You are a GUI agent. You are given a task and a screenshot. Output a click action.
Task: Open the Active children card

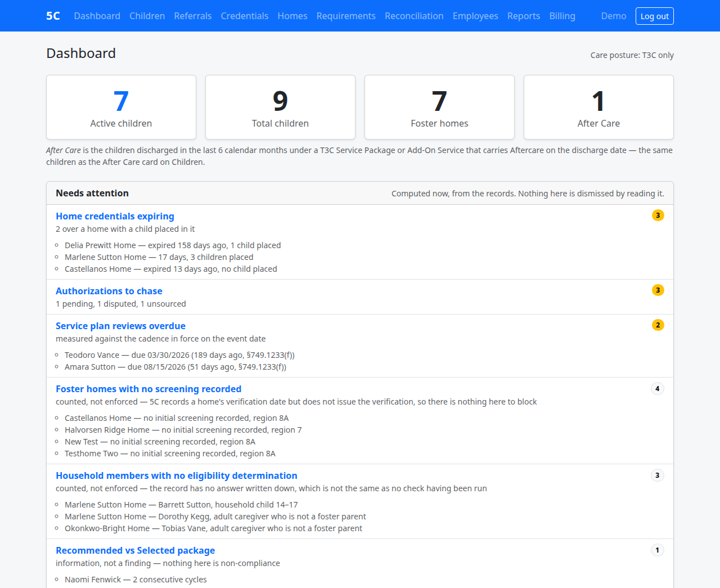121,107
